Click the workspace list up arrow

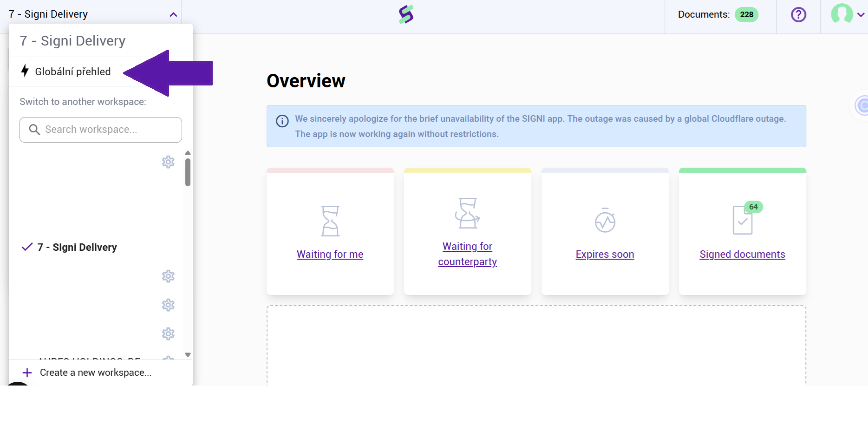pyautogui.click(x=188, y=153)
